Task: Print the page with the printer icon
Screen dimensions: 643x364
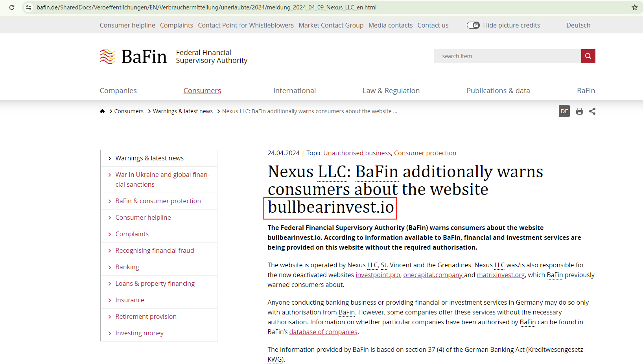Action: click(579, 111)
